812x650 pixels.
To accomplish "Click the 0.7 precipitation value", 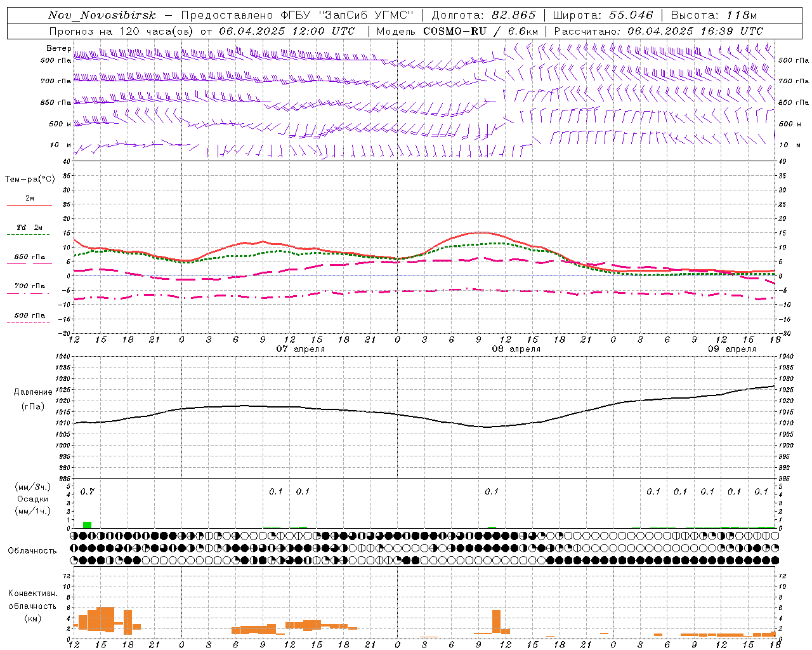I will [x=88, y=492].
